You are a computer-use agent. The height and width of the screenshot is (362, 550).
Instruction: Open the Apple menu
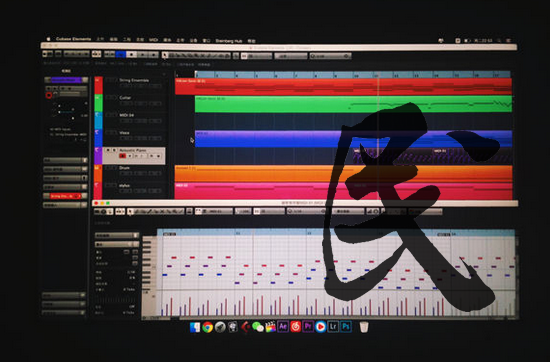(48, 39)
